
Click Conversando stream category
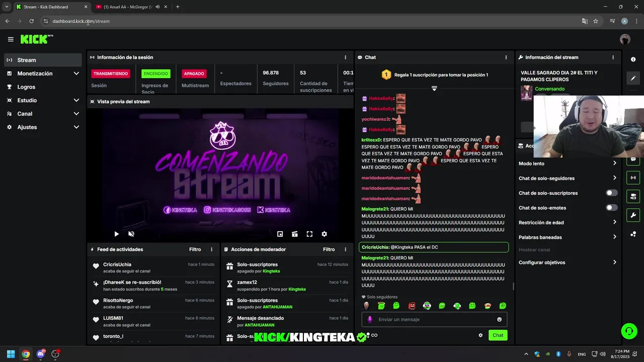pyautogui.click(x=549, y=89)
